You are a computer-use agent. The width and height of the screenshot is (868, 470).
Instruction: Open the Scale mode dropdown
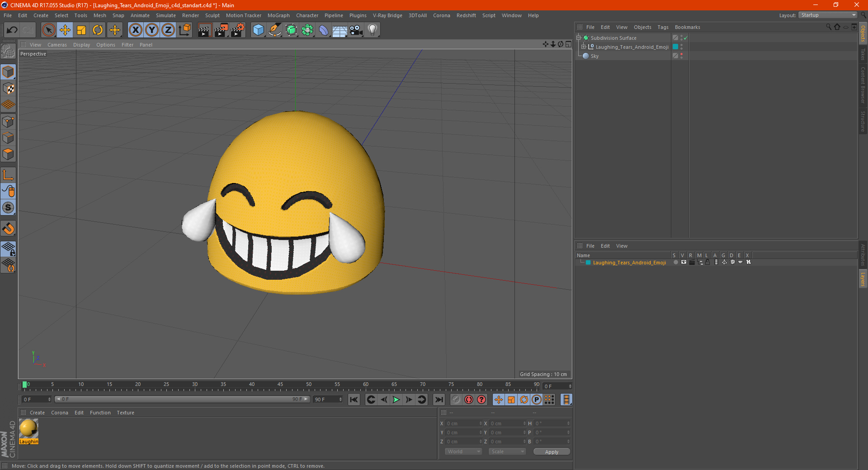click(507, 451)
